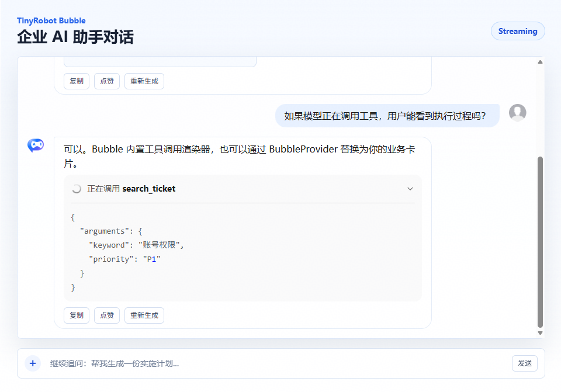This screenshot has height=392, width=561.
Task: Click 复制 on the previous answer above
Action: click(x=77, y=81)
